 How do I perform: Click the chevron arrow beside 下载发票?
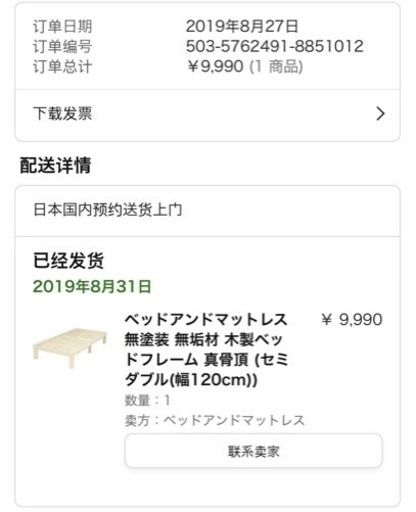380,114
